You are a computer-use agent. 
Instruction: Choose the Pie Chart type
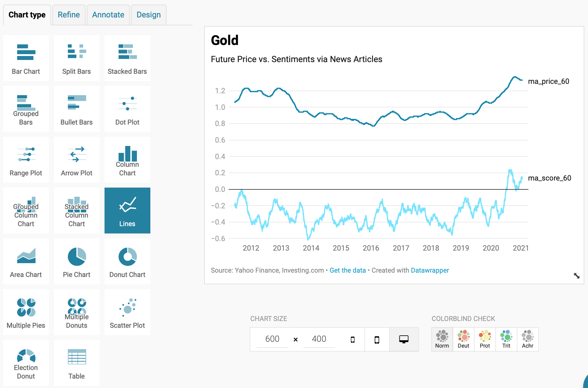tap(77, 261)
